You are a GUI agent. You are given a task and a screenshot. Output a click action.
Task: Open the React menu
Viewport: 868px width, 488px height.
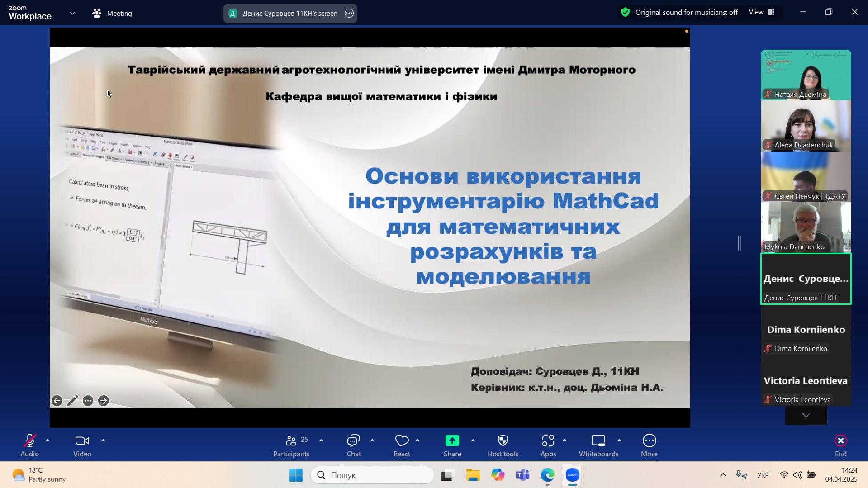(x=402, y=445)
